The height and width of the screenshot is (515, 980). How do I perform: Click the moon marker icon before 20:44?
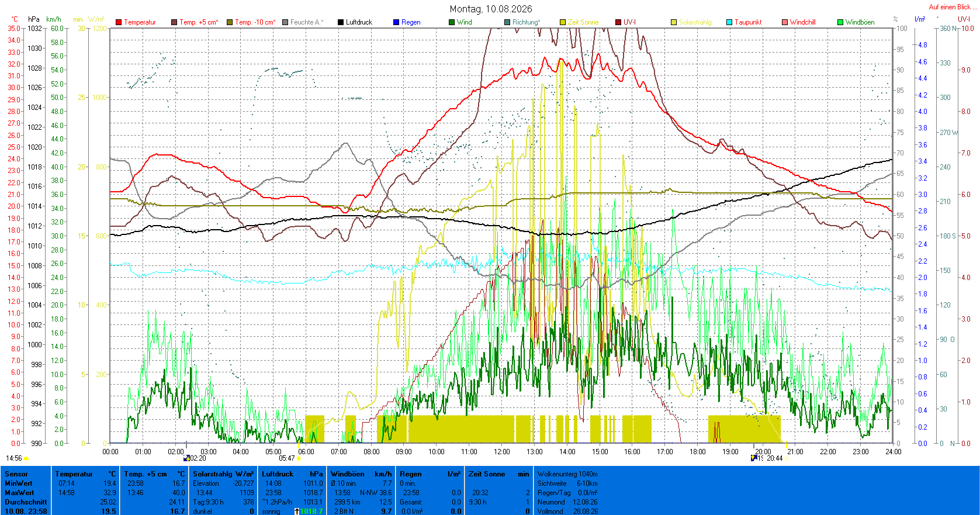(x=754, y=458)
